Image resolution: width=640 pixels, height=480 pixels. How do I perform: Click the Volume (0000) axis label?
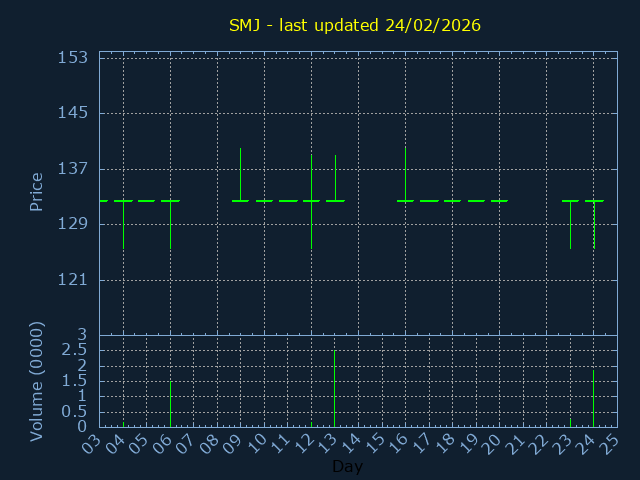point(36,381)
